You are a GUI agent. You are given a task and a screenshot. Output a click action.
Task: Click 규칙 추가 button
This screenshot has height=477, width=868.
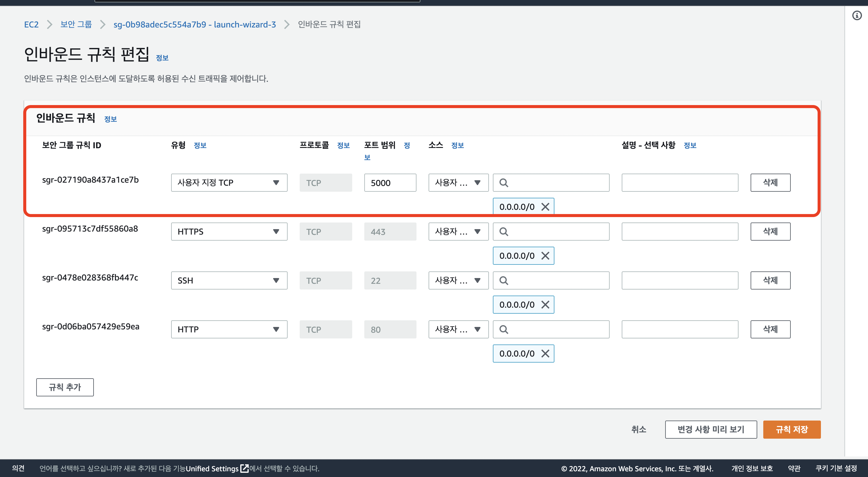[65, 387]
